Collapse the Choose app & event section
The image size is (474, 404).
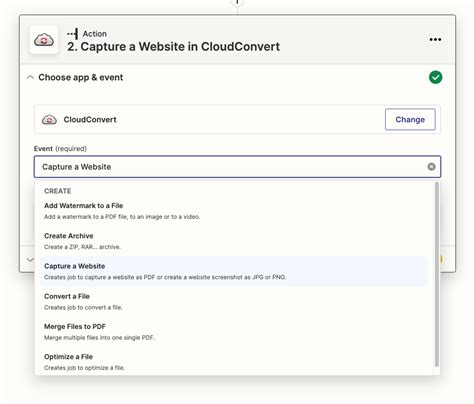(30, 77)
